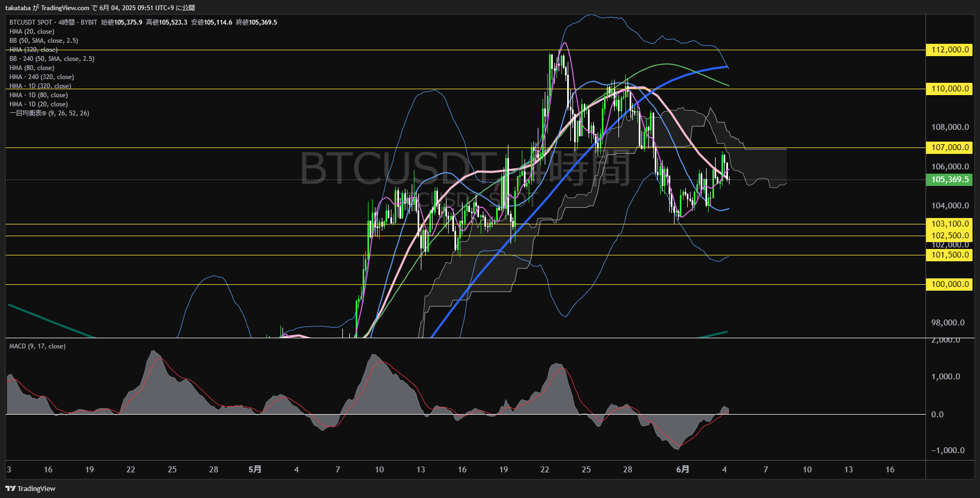Click the 1,000.0 value on MACD scale

[x=946, y=377]
